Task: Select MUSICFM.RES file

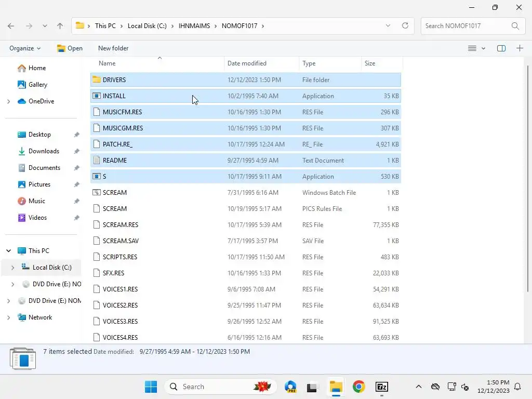Action: point(246,112)
